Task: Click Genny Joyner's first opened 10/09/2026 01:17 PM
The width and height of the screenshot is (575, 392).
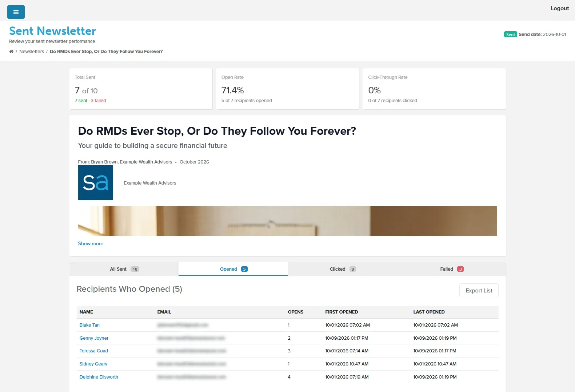Action: point(347,338)
